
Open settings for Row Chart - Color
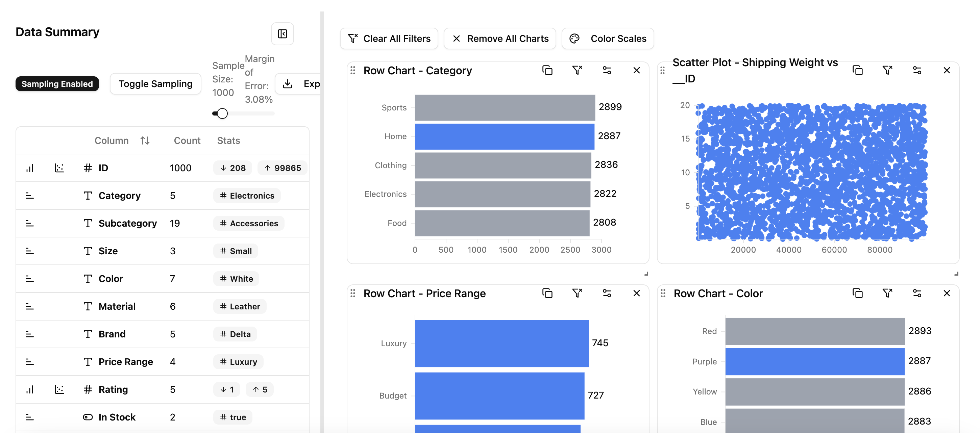click(x=917, y=294)
